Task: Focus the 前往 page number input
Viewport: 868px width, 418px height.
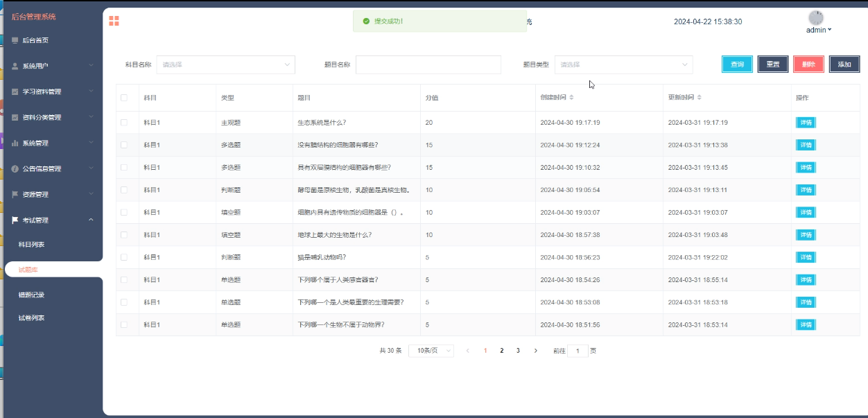Action: [578, 351]
